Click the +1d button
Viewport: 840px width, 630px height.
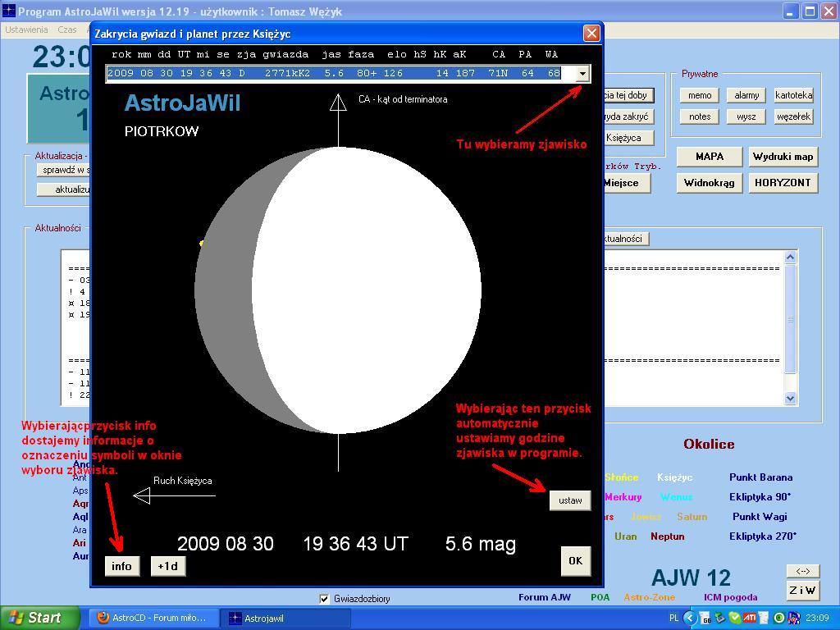point(168,566)
